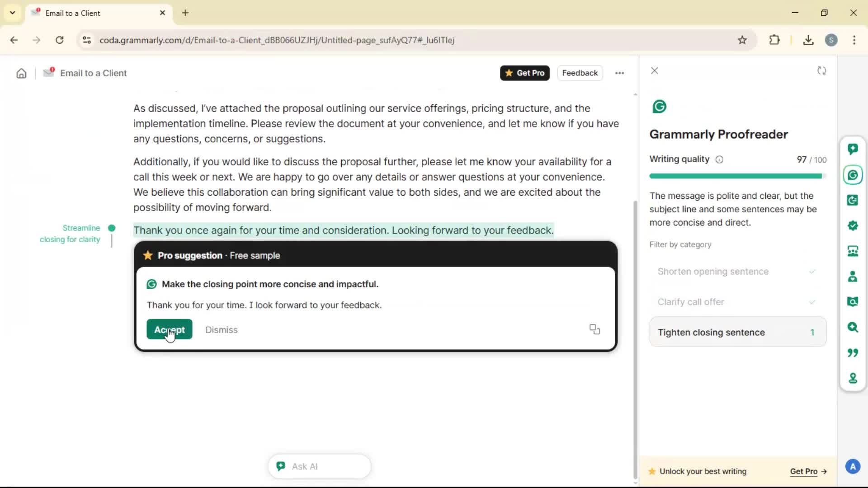Viewport: 868px width, 488px height.
Task: Select the Grammarly Proofreader sidebar icon
Action: click(853, 175)
